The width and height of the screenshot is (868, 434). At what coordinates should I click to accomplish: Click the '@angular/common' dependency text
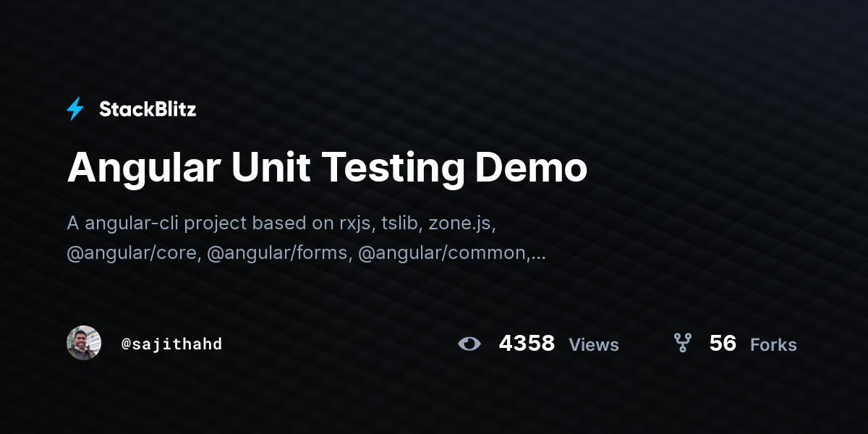[x=444, y=253]
